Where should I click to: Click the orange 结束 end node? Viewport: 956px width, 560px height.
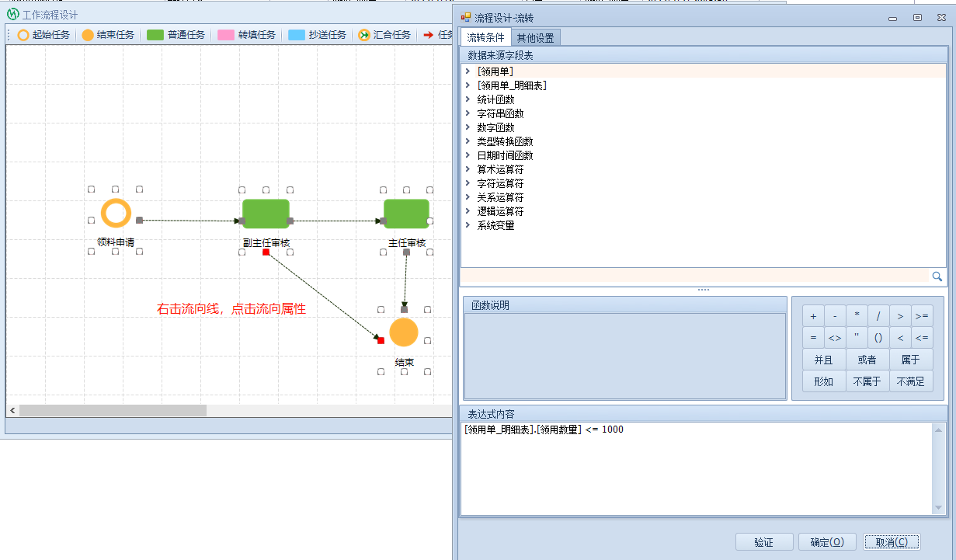[404, 332]
